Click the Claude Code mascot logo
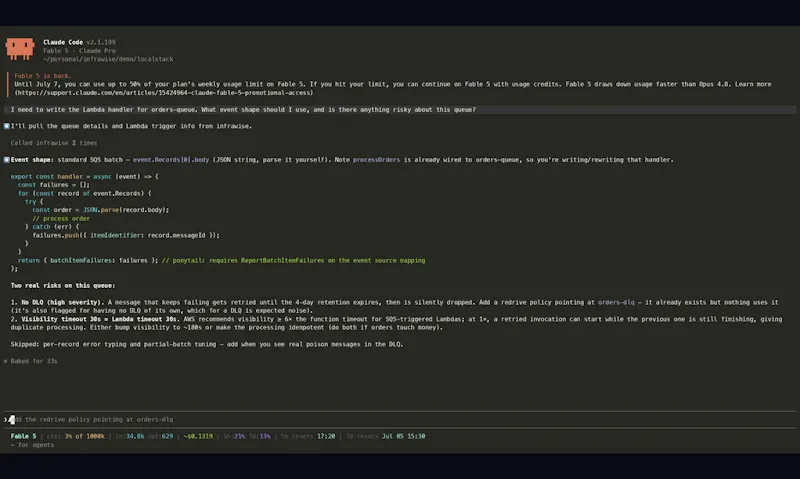The height and width of the screenshot is (479, 800). point(20,49)
